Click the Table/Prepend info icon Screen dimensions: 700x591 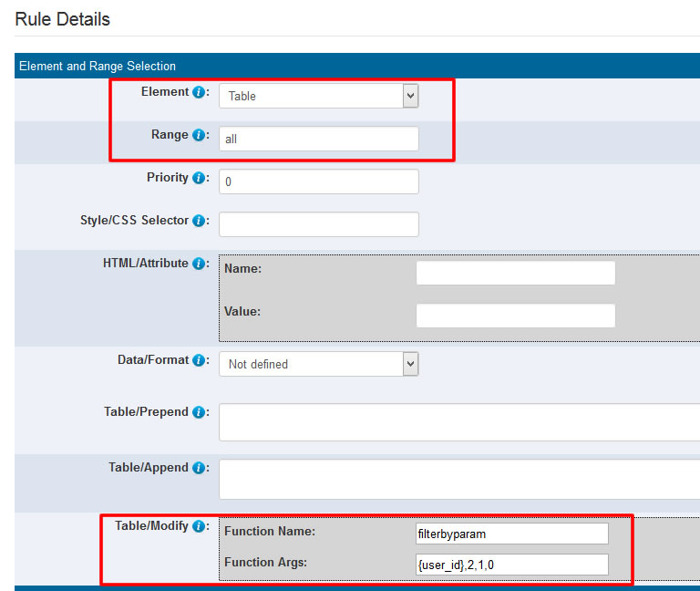click(x=199, y=412)
